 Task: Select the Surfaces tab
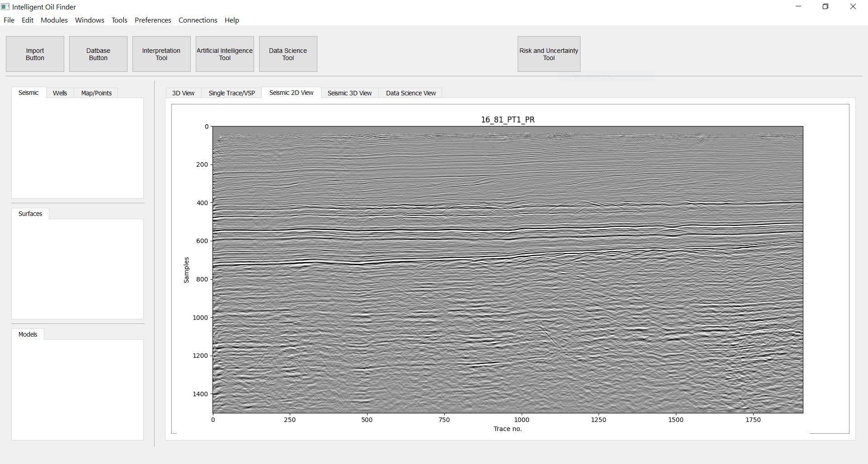pyautogui.click(x=30, y=214)
